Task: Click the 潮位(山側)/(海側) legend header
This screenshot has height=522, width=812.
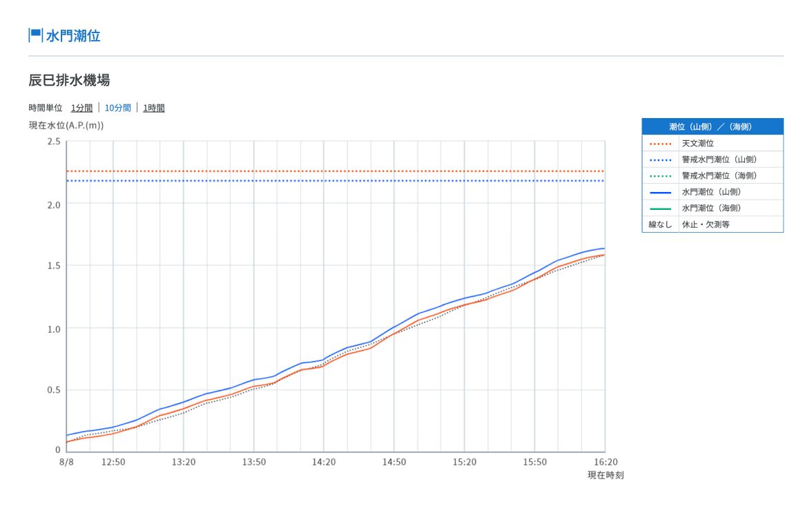Action: click(x=712, y=126)
